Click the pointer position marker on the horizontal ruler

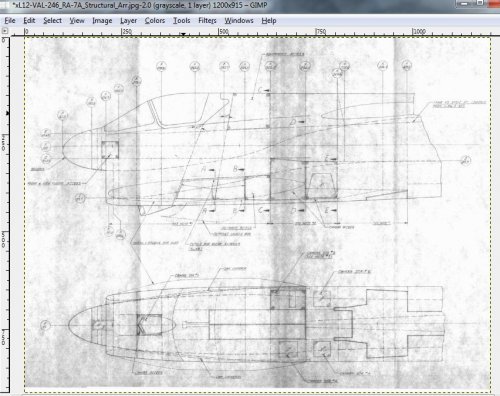(x=183, y=34)
